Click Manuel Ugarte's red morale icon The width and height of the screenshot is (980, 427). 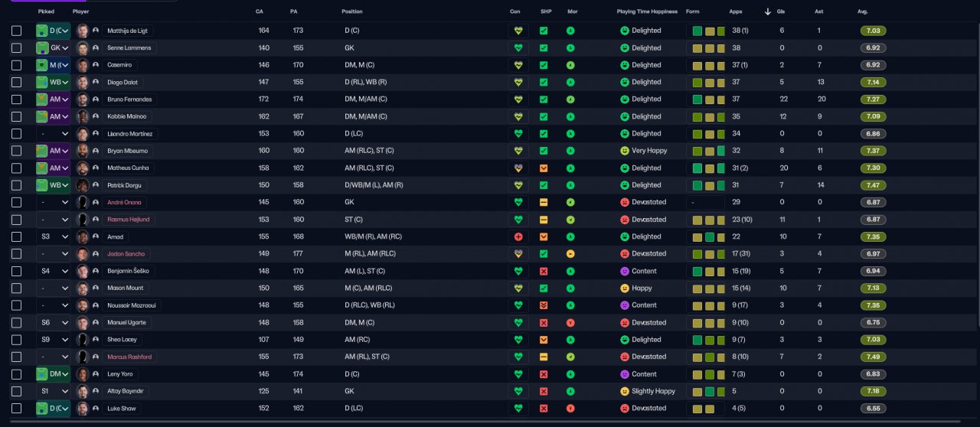coord(570,323)
